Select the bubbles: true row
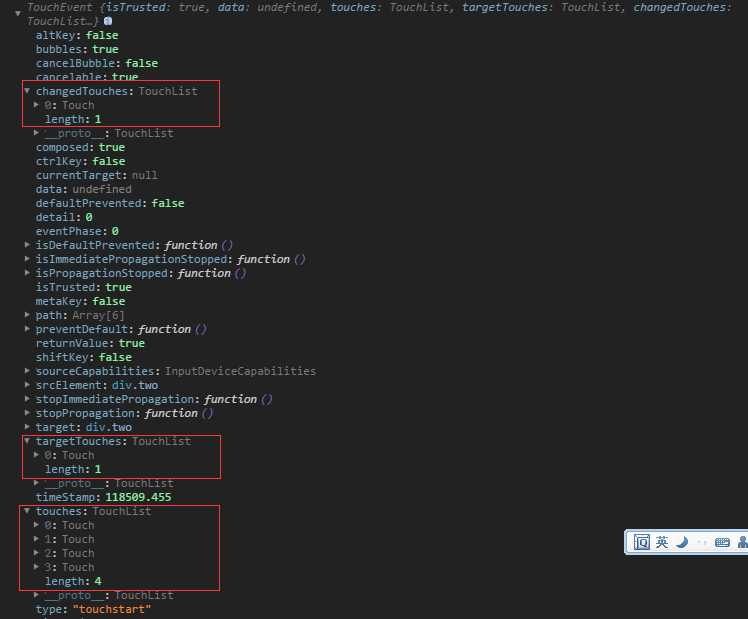This screenshot has width=748, height=619. coord(77,49)
